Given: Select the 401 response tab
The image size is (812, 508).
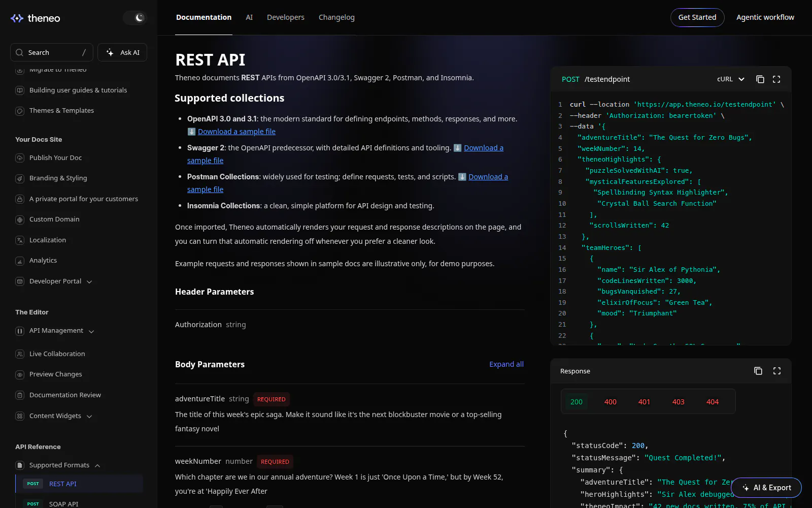Looking at the screenshot, I should pyautogui.click(x=644, y=402).
